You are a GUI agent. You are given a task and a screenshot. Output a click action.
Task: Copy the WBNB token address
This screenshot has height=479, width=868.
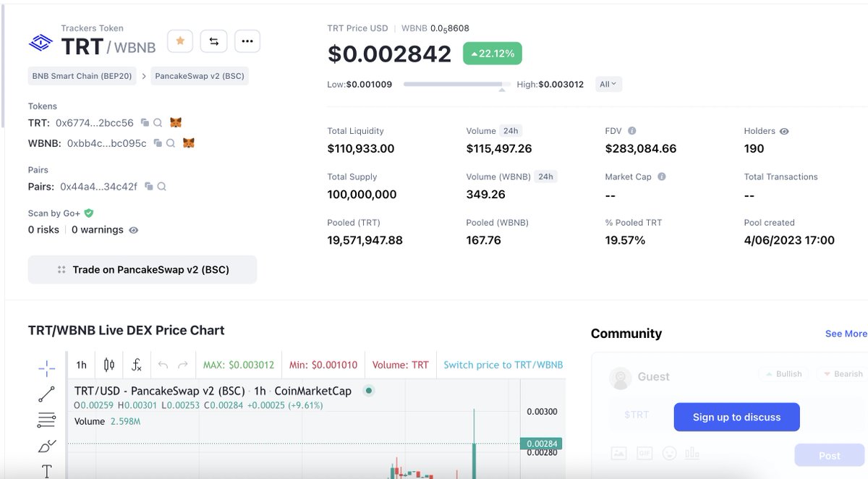click(x=158, y=143)
